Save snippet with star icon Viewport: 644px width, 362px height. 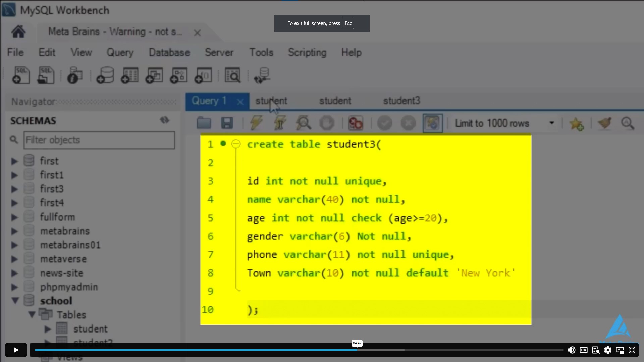coord(576,124)
